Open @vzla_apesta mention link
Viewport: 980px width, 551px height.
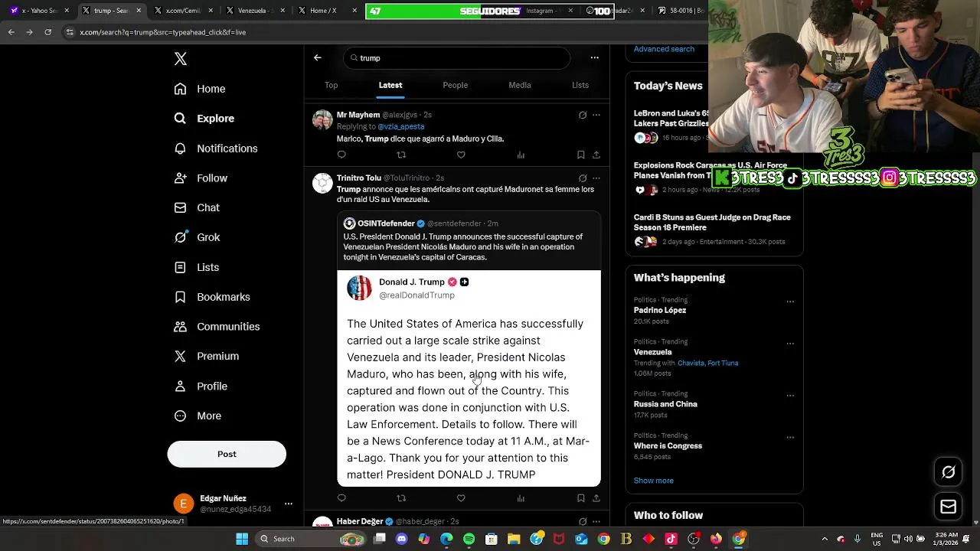pos(400,126)
